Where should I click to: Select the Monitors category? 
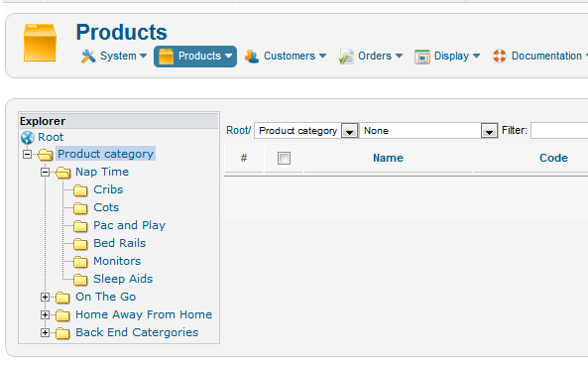pos(117,261)
